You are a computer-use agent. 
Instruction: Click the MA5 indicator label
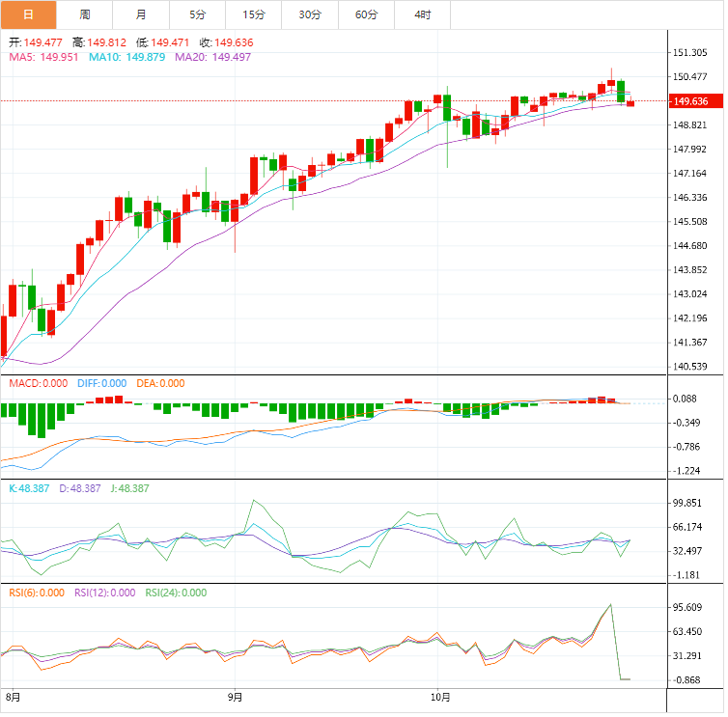[x=44, y=57]
